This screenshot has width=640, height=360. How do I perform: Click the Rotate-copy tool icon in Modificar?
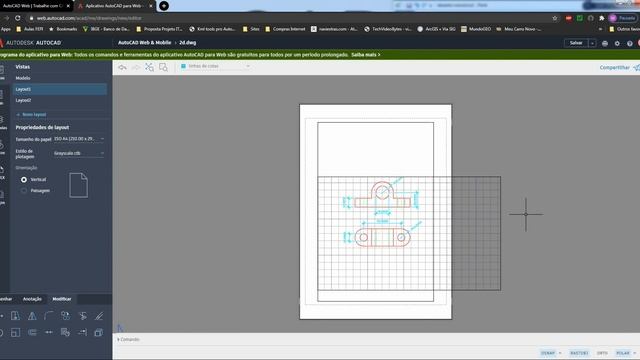click(65, 333)
